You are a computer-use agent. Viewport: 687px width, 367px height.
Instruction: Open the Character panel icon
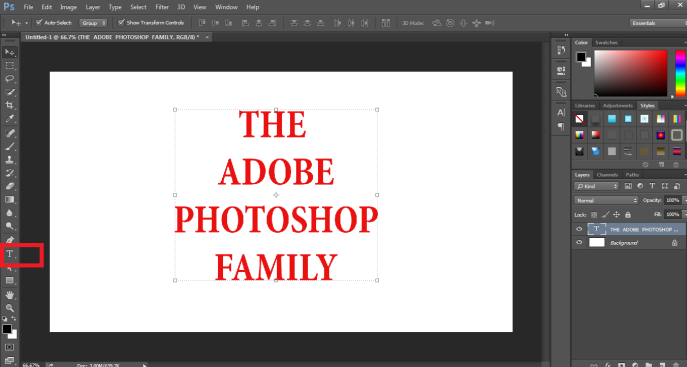click(x=561, y=113)
